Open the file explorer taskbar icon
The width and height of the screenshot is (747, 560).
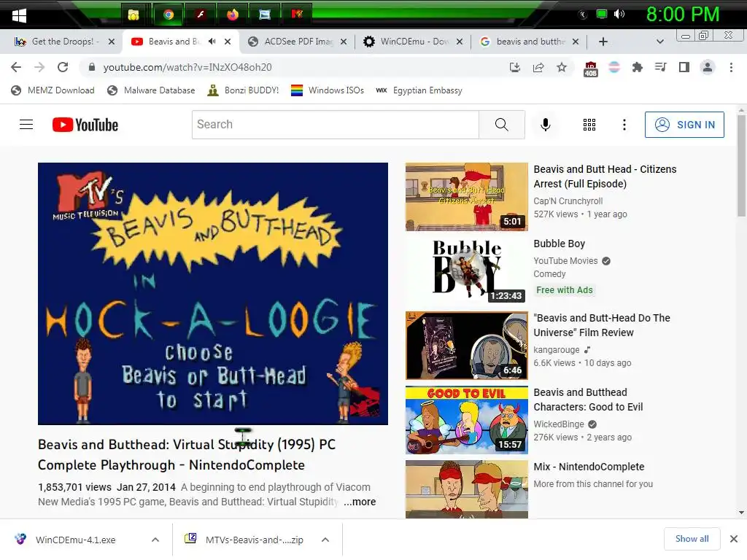[133, 15]
